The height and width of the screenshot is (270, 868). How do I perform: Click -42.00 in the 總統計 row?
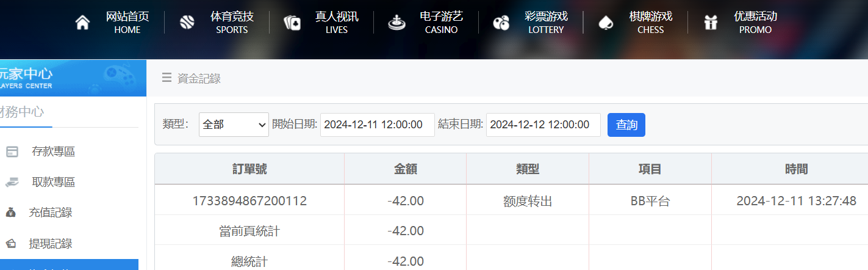[406, 261]
